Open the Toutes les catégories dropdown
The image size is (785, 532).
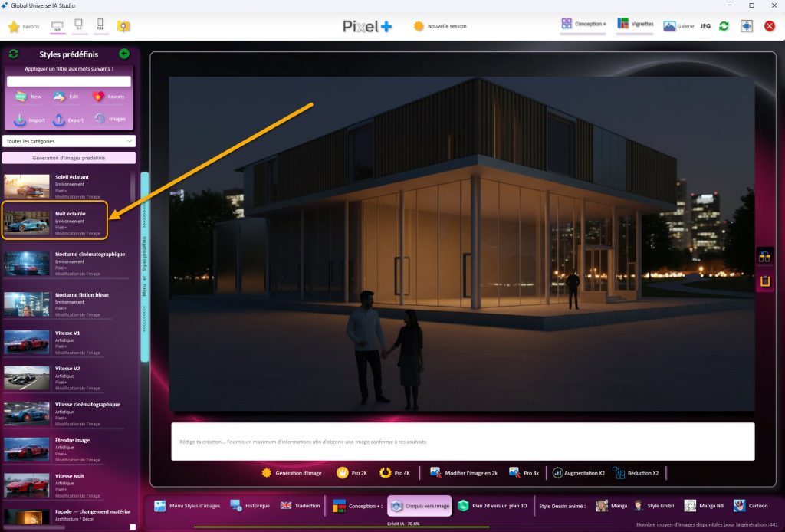point(69,141)
